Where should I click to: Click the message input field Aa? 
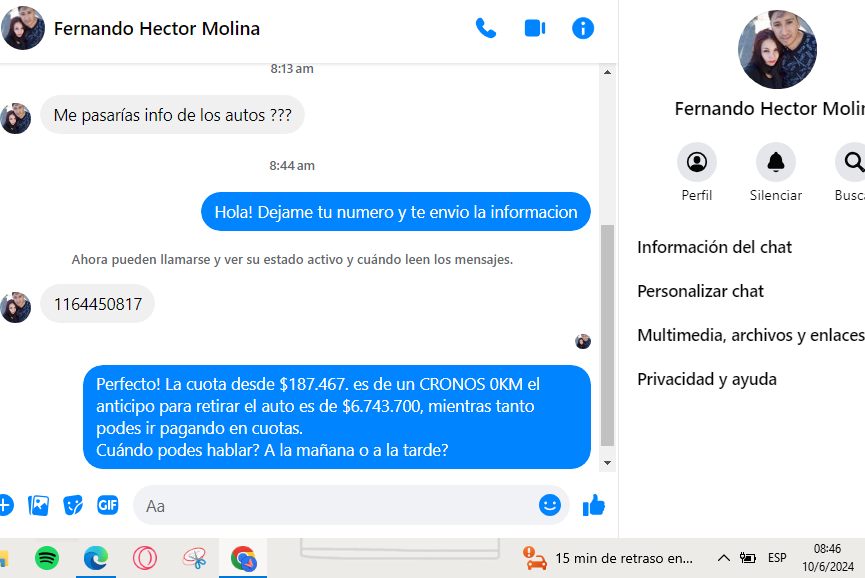[x=351, y=505]
